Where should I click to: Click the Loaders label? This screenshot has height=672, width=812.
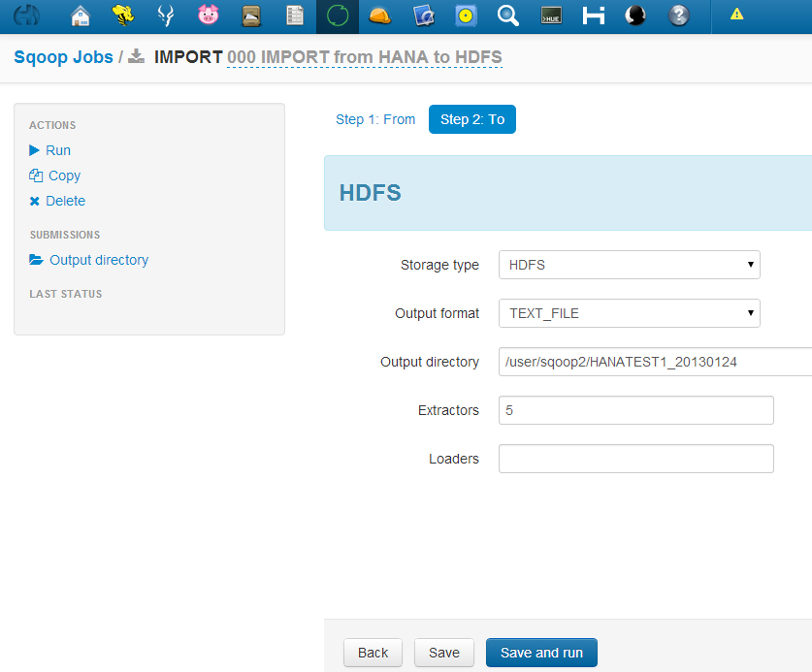point(454,459)
